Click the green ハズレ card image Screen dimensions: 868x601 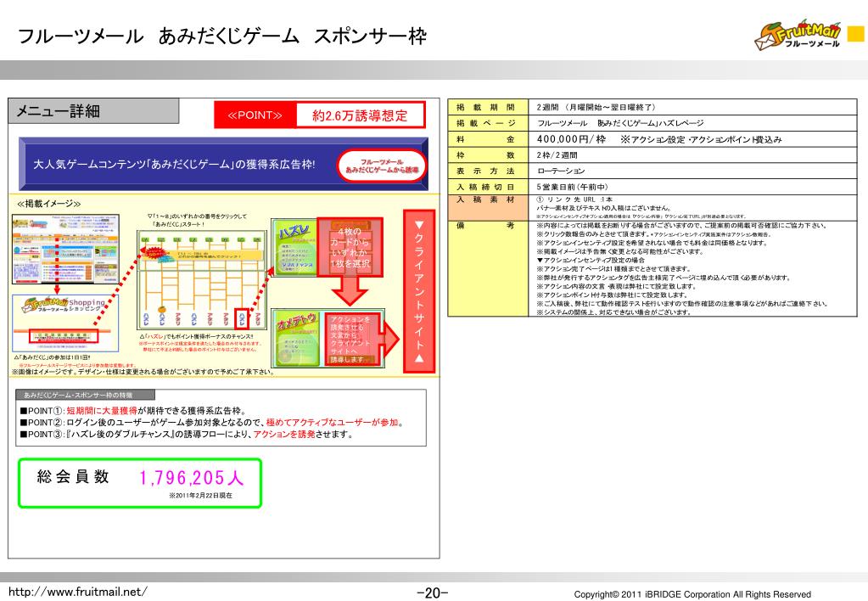coord(294,248)
